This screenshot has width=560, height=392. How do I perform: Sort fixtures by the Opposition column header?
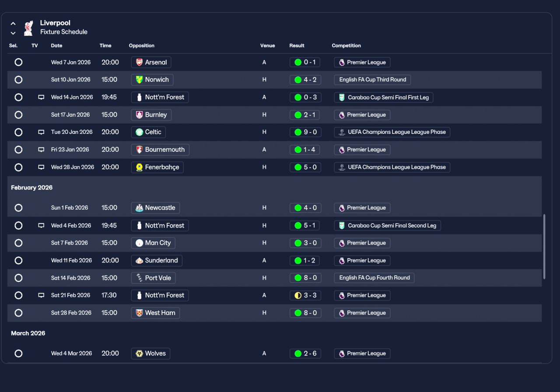pyautogui.click(x=142, y=45)
